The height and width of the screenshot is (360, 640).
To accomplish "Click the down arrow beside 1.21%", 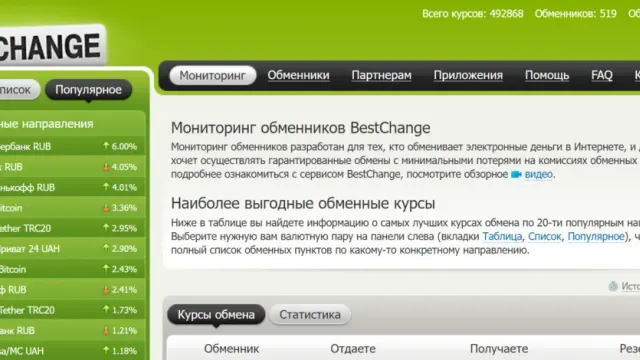I will point(106,330).
